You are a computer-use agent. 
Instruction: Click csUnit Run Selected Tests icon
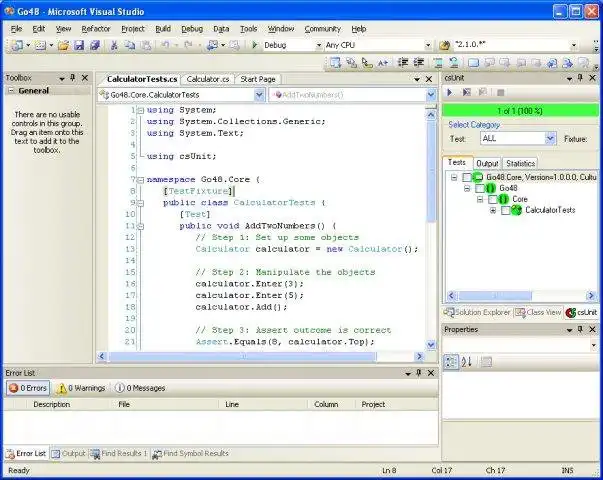point(466,92)
